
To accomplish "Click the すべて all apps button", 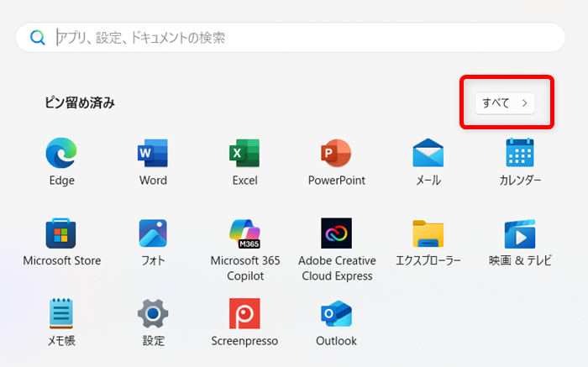I will [505, 103].
